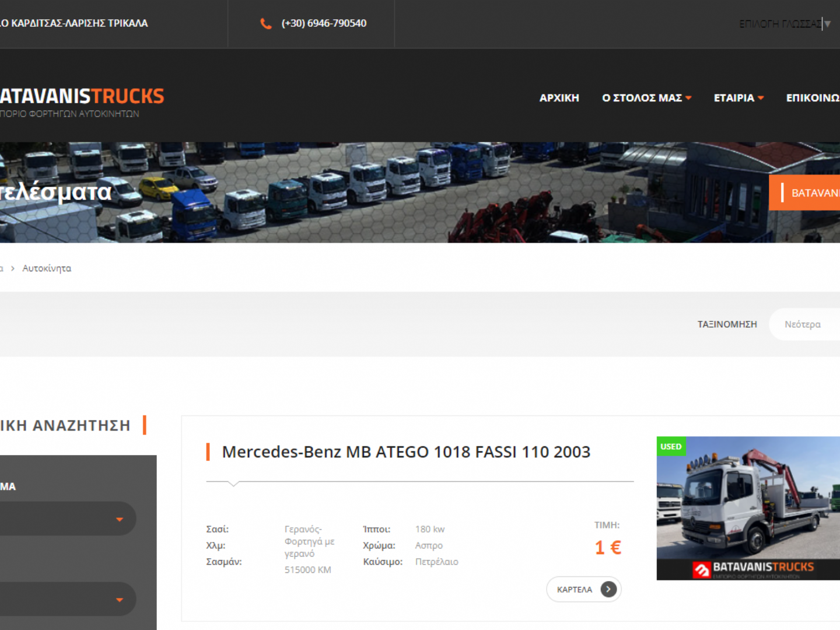840x630 pixels.
Task: Open the second sidebar filter dropdown
Action: click(68, 599)
